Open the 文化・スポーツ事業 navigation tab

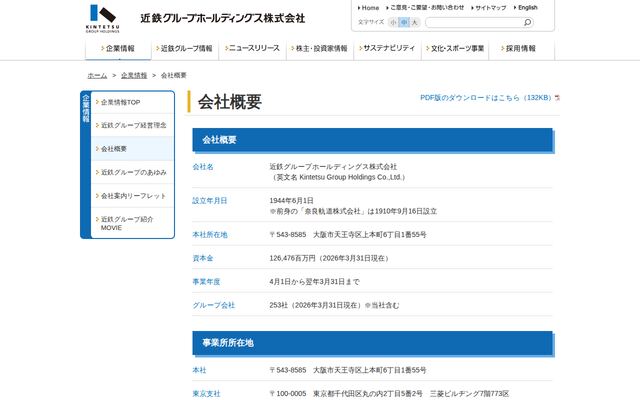coord(455,49)
